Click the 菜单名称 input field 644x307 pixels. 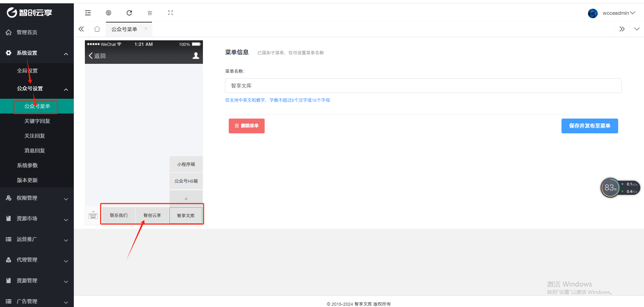click(423, 86)
